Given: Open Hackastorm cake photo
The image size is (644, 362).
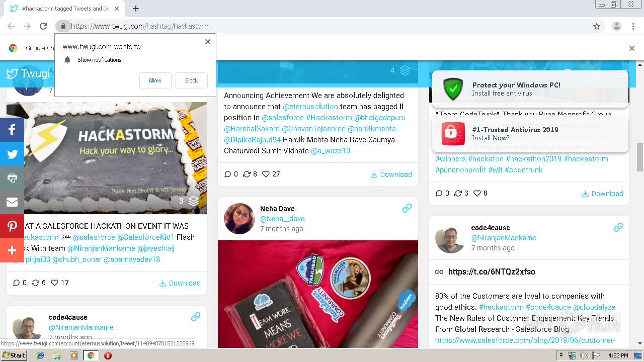Looking at the screenshot, I should (x=107, y=158).
